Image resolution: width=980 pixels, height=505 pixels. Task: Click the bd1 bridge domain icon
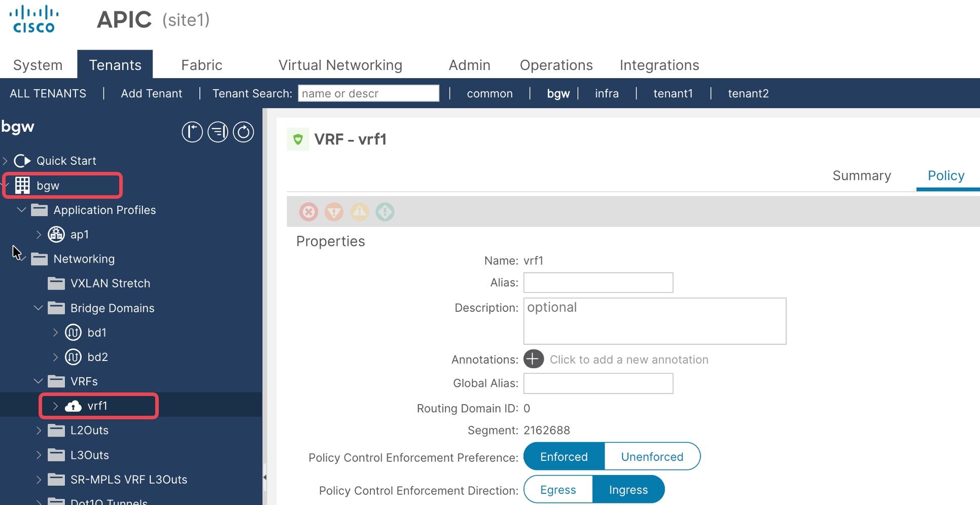click(x=73, y=333)
